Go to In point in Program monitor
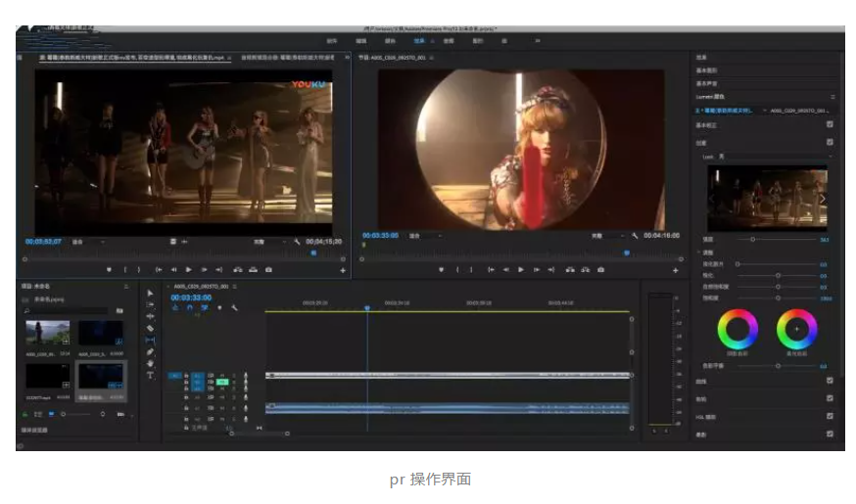 [x=491, y=270]
